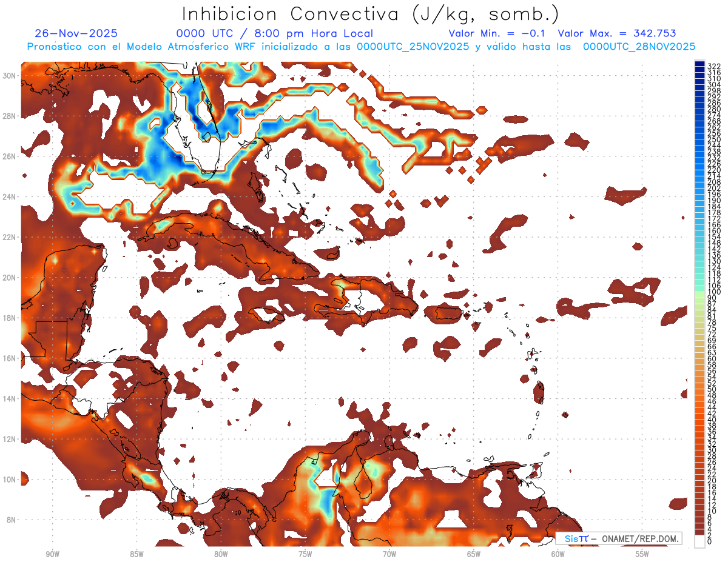Image resolution: width=728 pixels, height=562 pixels.
Task: Click the '30N' latitude label
Action: pyautogui.click(x=10, y=75)
